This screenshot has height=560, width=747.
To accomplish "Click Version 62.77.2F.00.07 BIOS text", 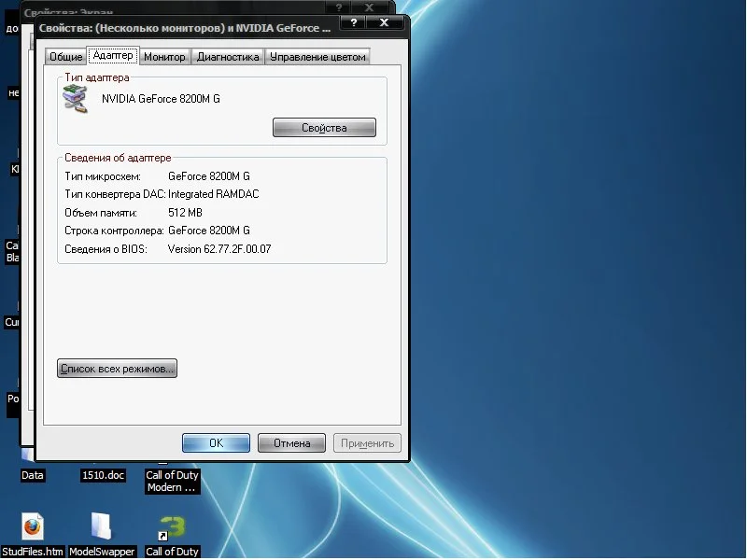I will 219,249.
